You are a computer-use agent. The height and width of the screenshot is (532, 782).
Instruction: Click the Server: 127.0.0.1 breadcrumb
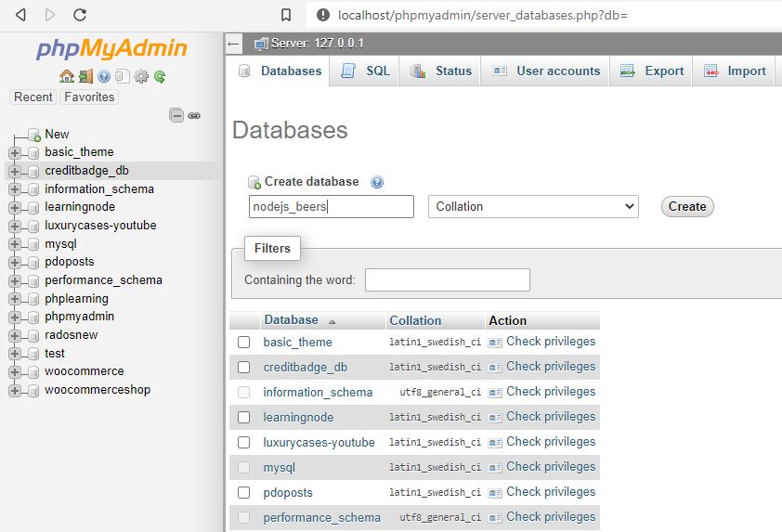tap(318, 44)
